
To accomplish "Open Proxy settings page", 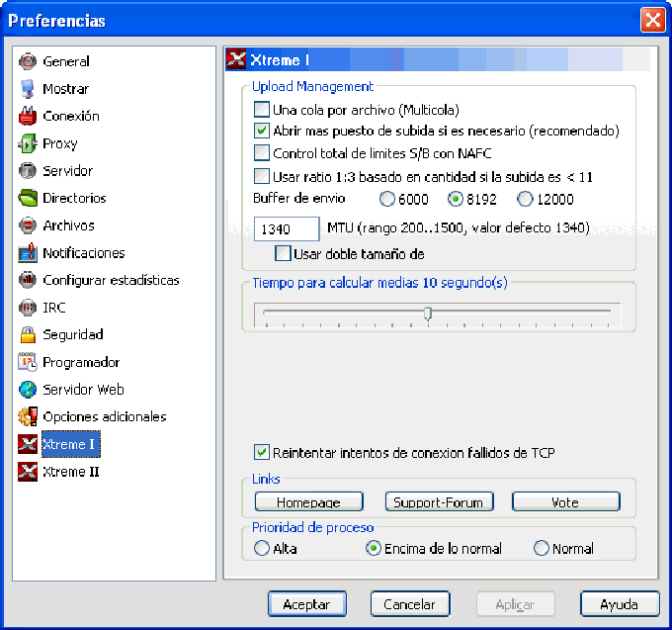I will tap(60, 143).
